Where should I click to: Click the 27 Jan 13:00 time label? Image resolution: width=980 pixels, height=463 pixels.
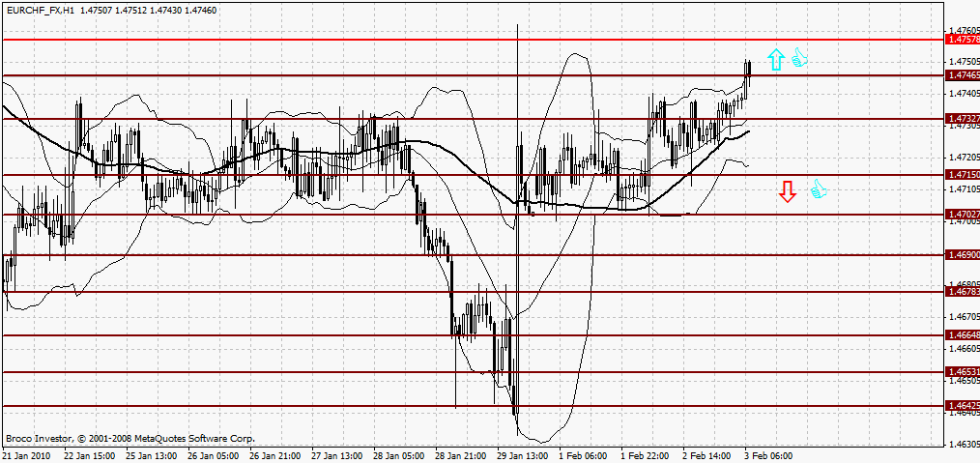[337, 456]
